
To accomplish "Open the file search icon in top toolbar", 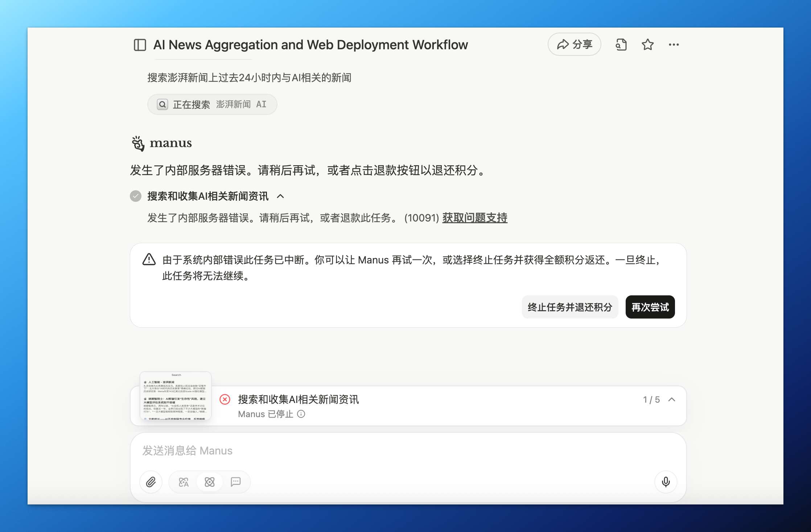I will pos(621,44).
